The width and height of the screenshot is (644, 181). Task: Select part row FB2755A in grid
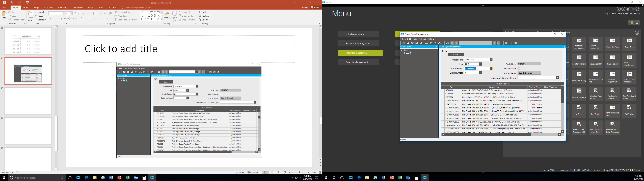[x=501, y=97]
